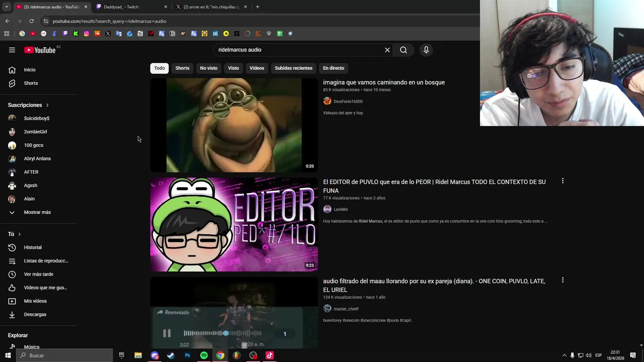Open the Chrome apps grid icon
644x362 pixels.
[x=7, y=34]
